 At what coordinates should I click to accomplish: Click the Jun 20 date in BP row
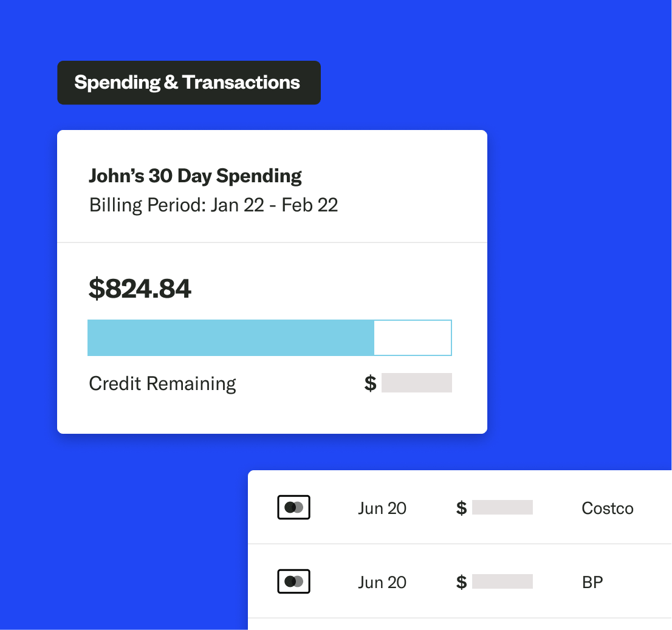pyautogui.click(x=382, y=582)
